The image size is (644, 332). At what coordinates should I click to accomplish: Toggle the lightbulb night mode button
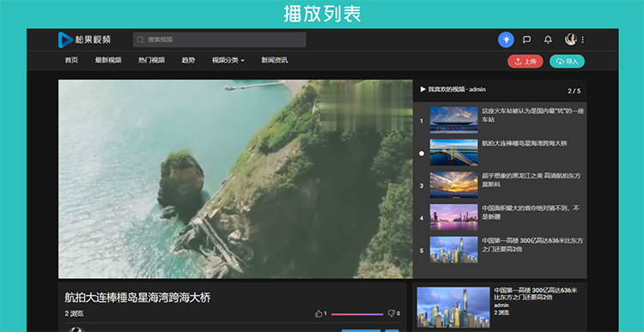pyautogui.click(x=506, y=39)
